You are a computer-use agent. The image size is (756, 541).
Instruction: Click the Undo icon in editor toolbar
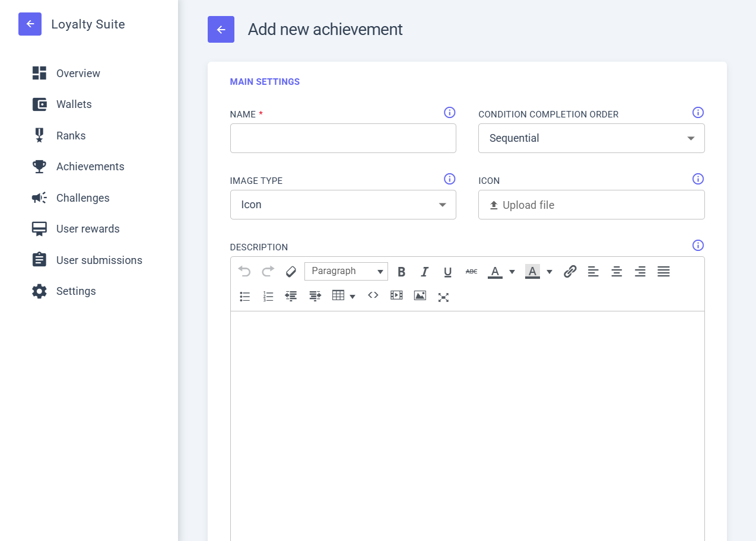pyautogui.click(x=244, y=271)
